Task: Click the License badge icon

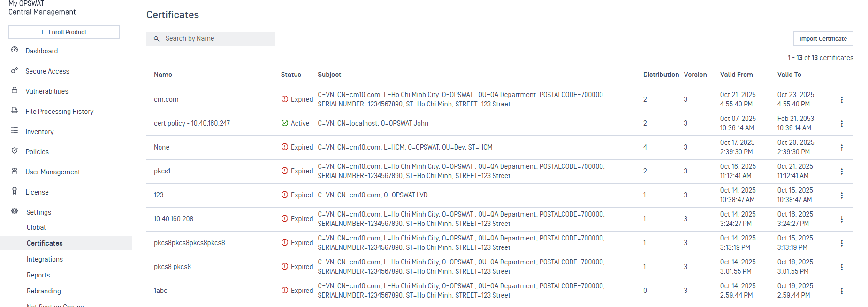Action: [x=15, y=191]
